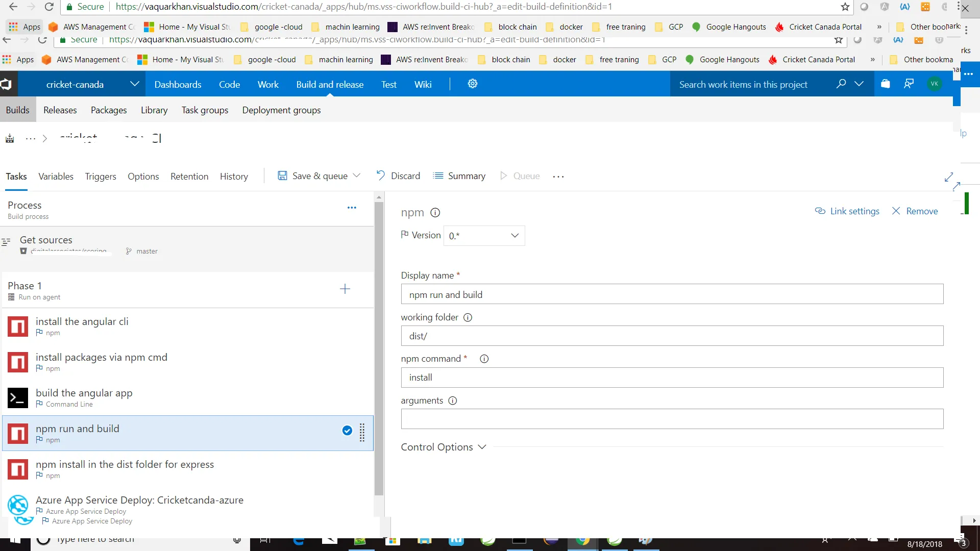Click the drag handle on selected task
The width and height of the screenshot is (980, 551).
pyautogui.click(x=362, y=433)
